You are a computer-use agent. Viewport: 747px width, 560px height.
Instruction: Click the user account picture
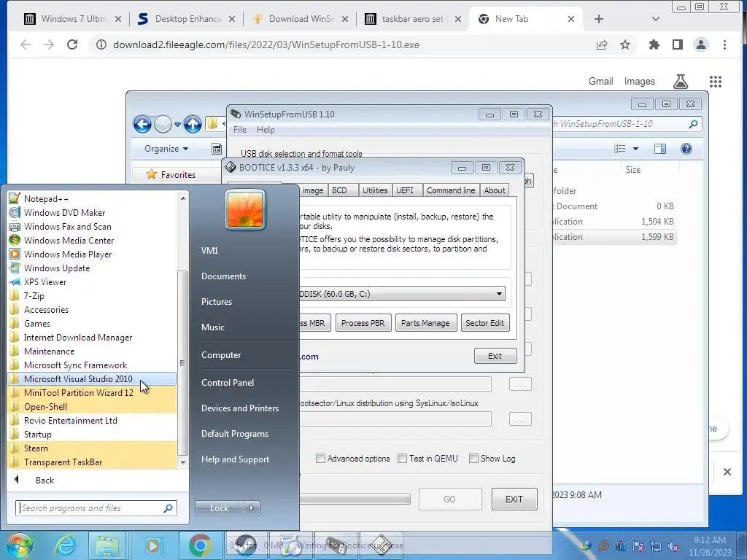tap(245, 209)
